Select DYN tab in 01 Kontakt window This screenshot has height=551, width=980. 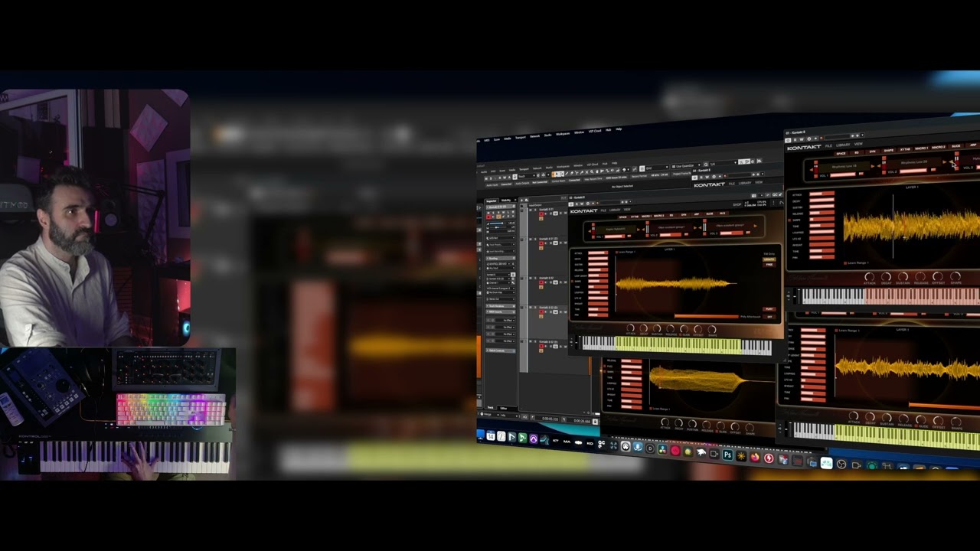[x=873, y=152]
